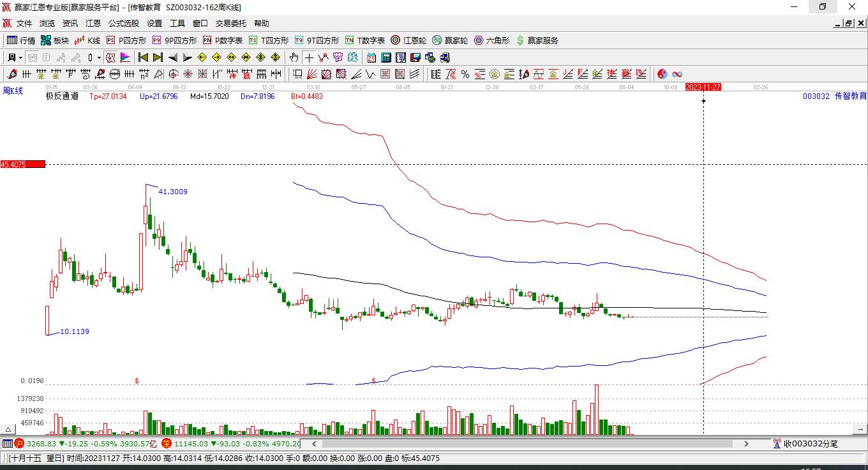
Task: Jump to first K-line using the skip-to-start arrow
Action: 143,57
